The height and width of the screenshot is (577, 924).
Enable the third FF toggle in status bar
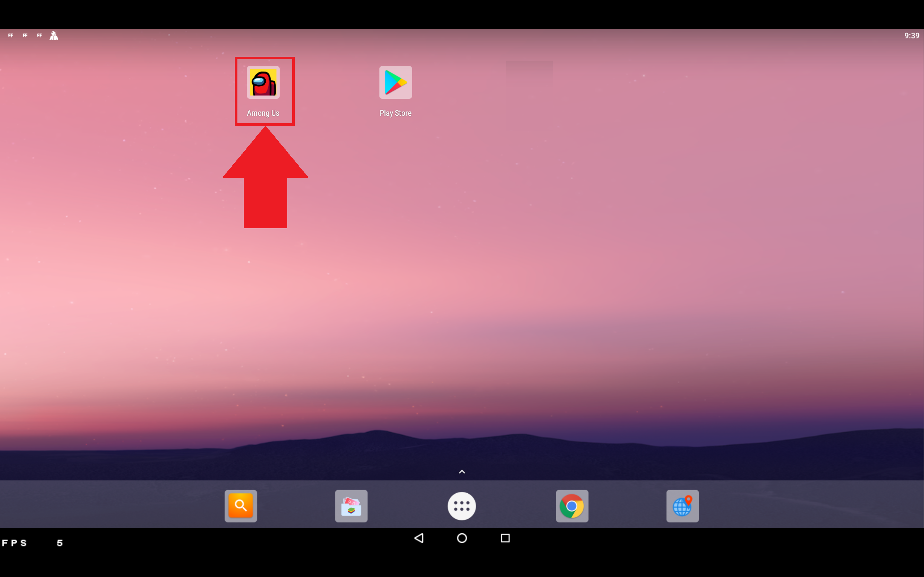39,35
